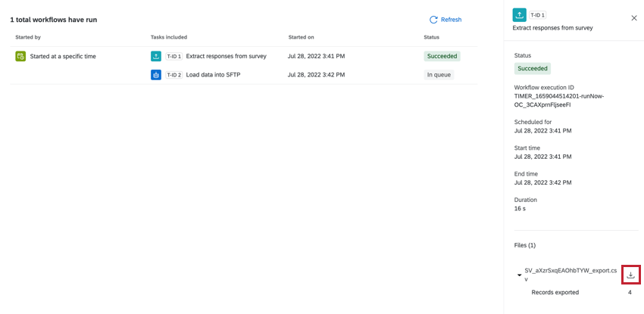
Task: Click the green scheduled-time trigger icon
Action: click(x=20, y=56)
